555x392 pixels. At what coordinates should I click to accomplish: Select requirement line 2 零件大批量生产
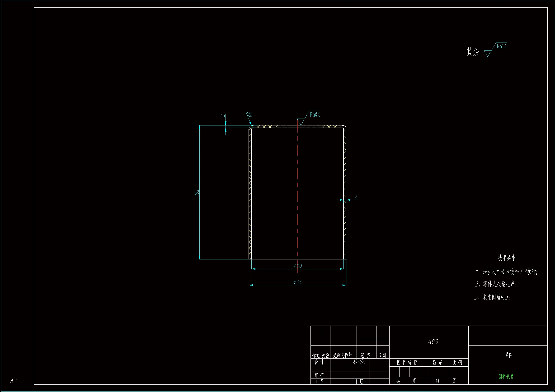496,284
